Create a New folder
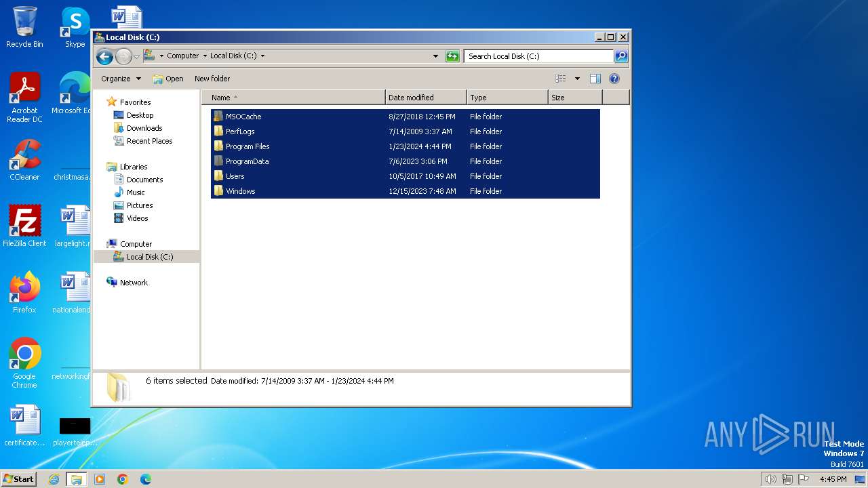Image resolution: width=868 pixels, height=488 pixels. click(x=212, y=79)
